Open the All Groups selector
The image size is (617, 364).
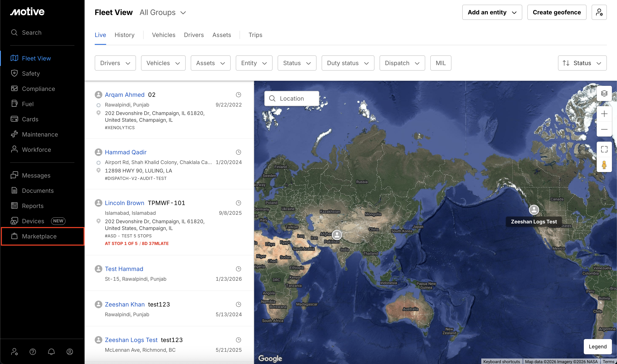coord(163,12)
